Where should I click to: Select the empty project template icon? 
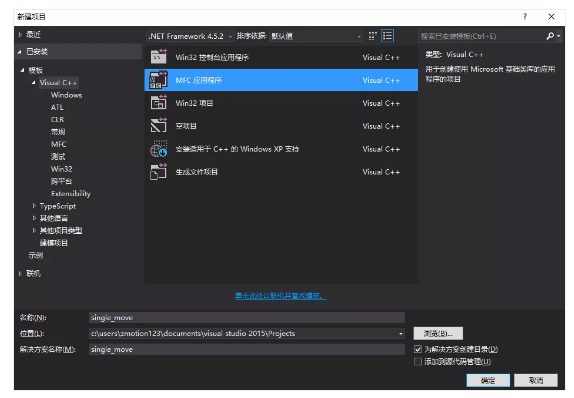point(159,126)
